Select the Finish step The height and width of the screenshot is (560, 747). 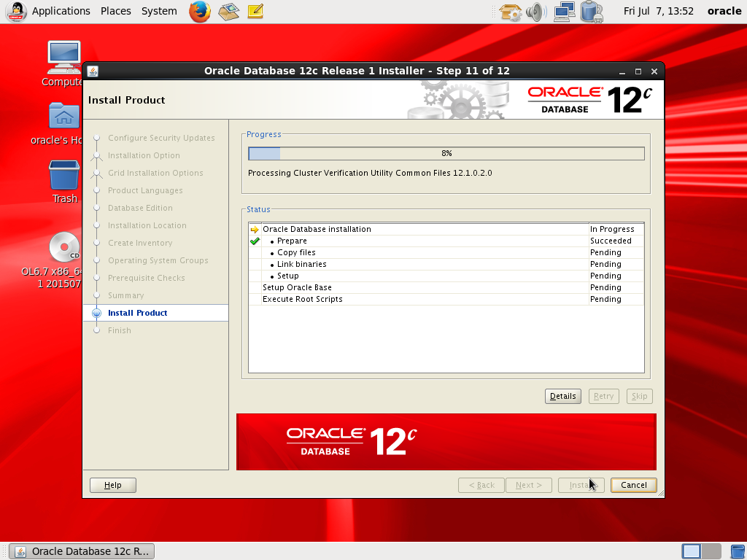pos(120,330)
